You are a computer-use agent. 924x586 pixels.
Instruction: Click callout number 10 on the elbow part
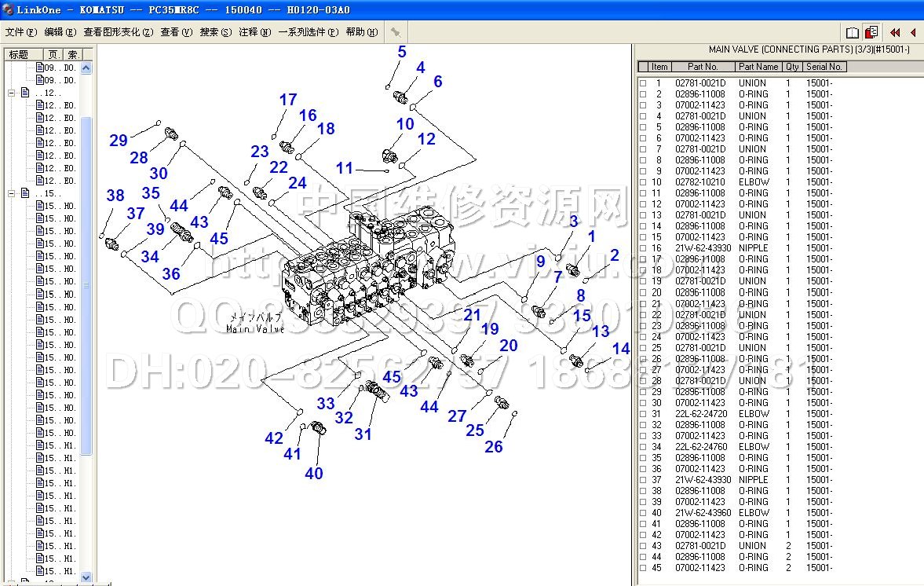click(404, 124)
